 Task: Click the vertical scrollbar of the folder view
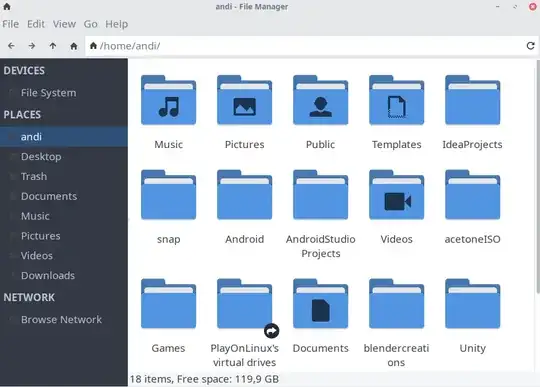coord(538,177)
